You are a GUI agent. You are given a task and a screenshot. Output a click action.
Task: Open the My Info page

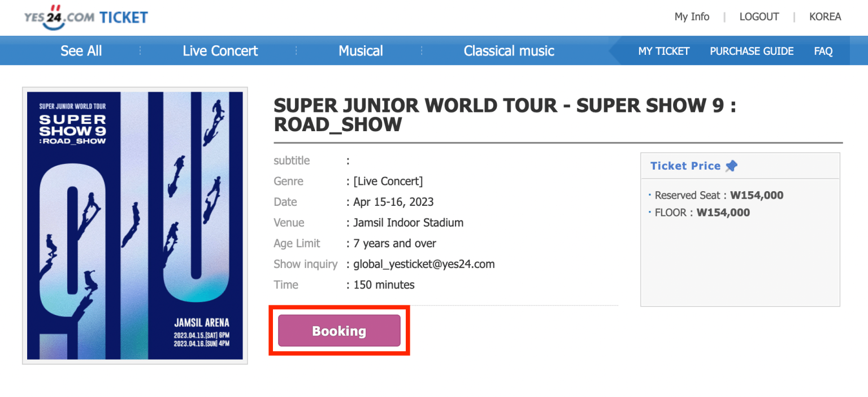tap(692, 16)
